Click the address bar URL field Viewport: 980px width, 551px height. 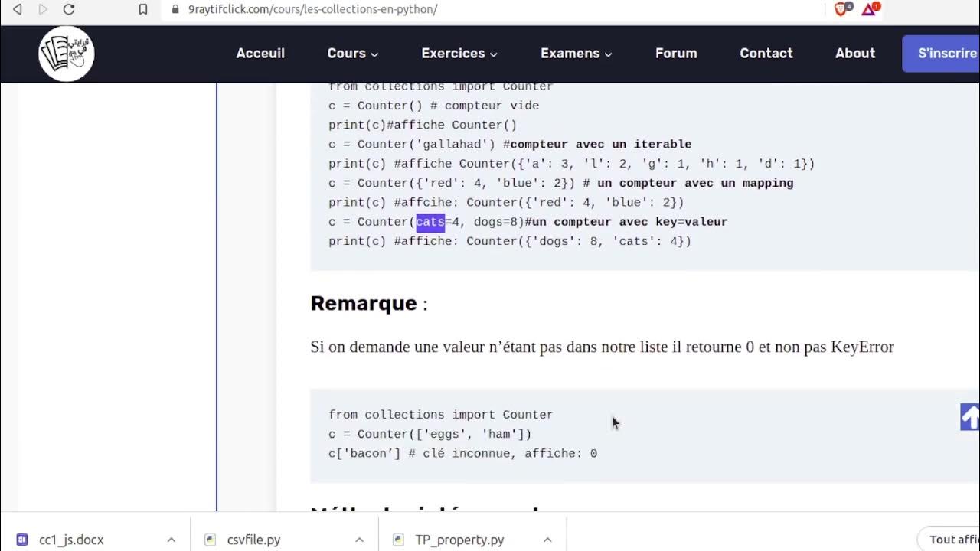(490, 9)
